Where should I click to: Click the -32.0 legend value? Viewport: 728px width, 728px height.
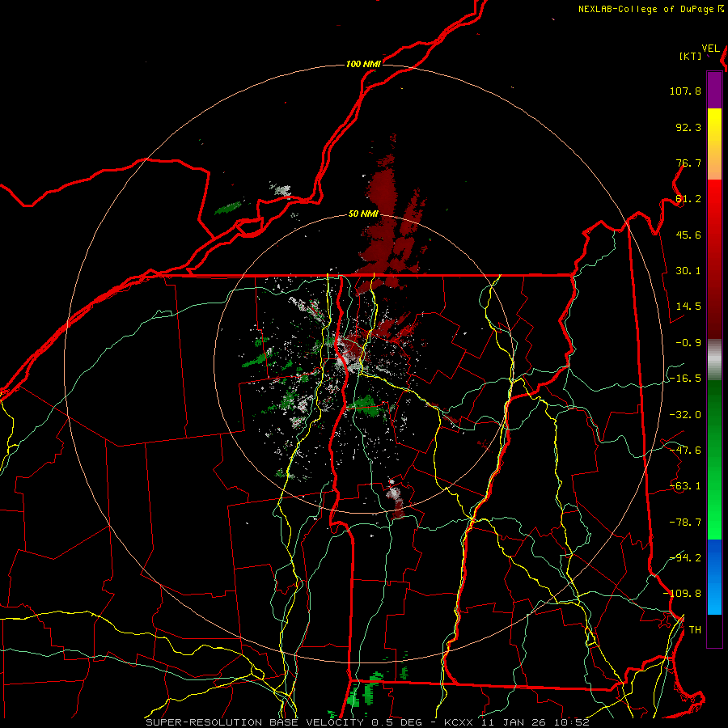coord(685,415)
